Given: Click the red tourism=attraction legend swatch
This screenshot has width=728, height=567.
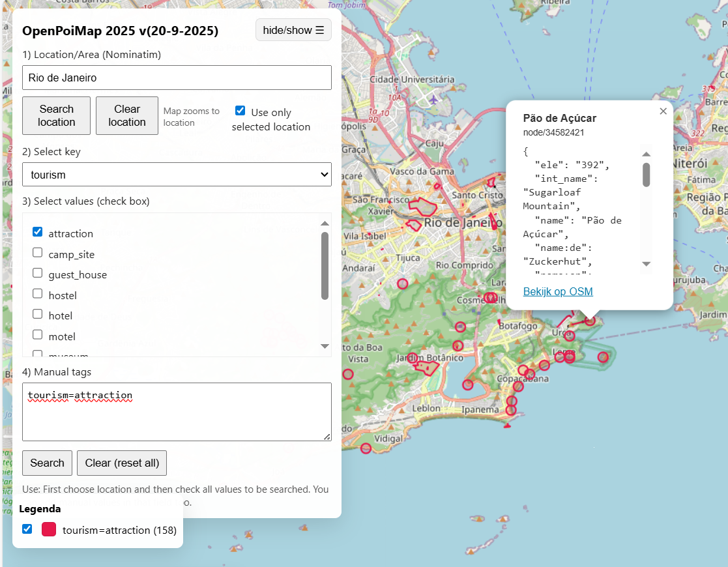Looking at the screenshot, I should [49, 529].
